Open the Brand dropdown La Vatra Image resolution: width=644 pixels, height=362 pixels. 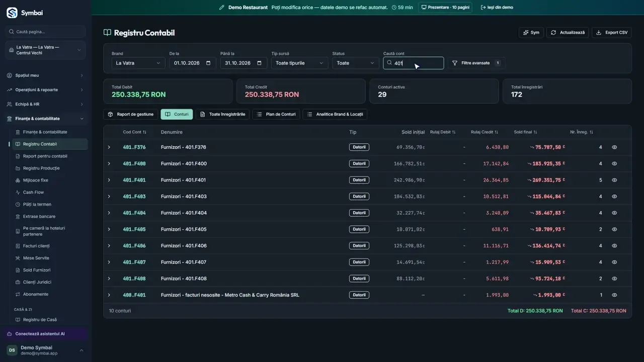click(138, 63)
